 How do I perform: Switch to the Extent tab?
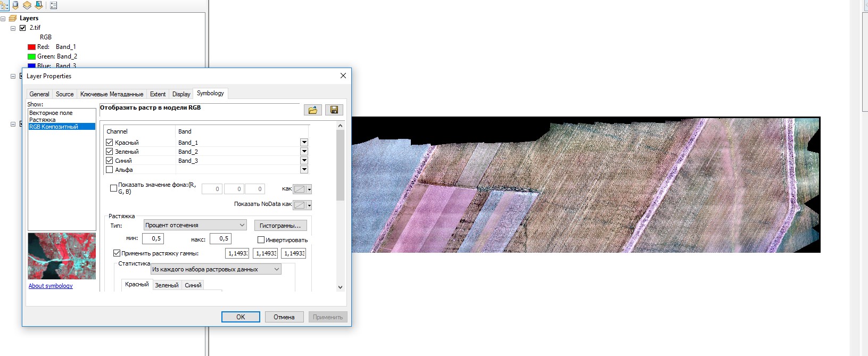(x=158, y=94)
